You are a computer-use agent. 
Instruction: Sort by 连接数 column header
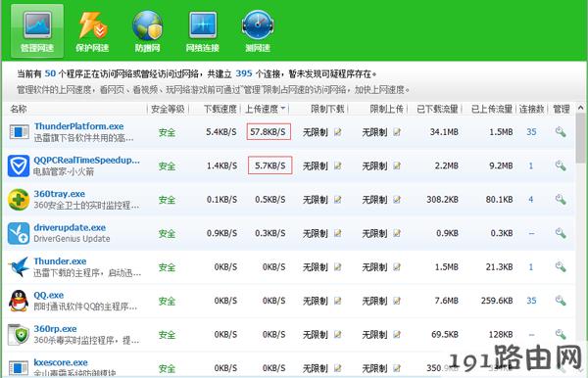(x=531, y=109)
